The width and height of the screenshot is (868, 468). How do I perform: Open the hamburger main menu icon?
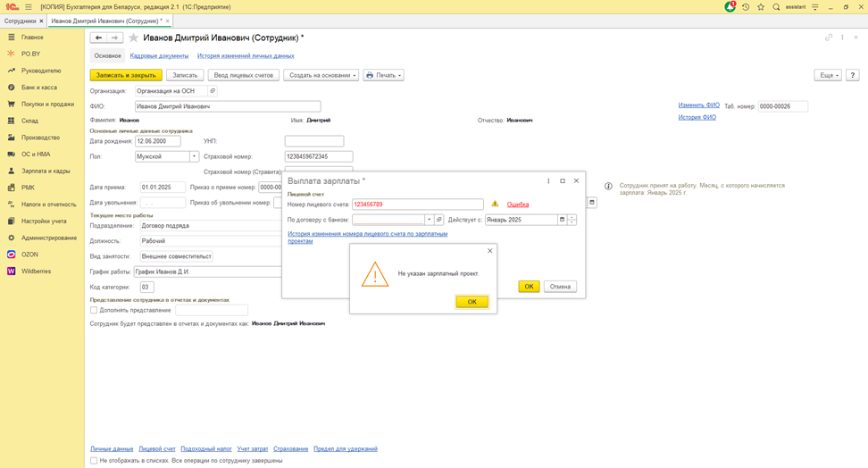(x=29, y=7)
